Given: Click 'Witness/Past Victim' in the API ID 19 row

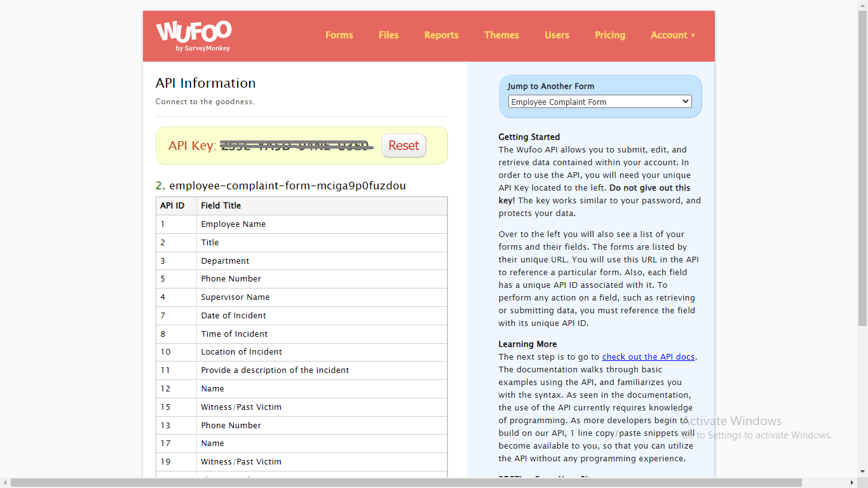Looking at the screenshot, I should pos(241,462).
